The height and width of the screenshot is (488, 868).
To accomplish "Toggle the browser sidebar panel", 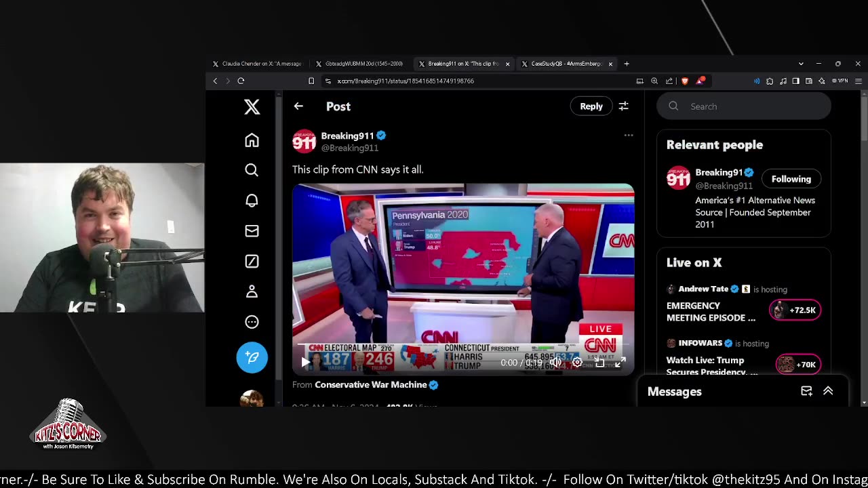I will point(796,81).
